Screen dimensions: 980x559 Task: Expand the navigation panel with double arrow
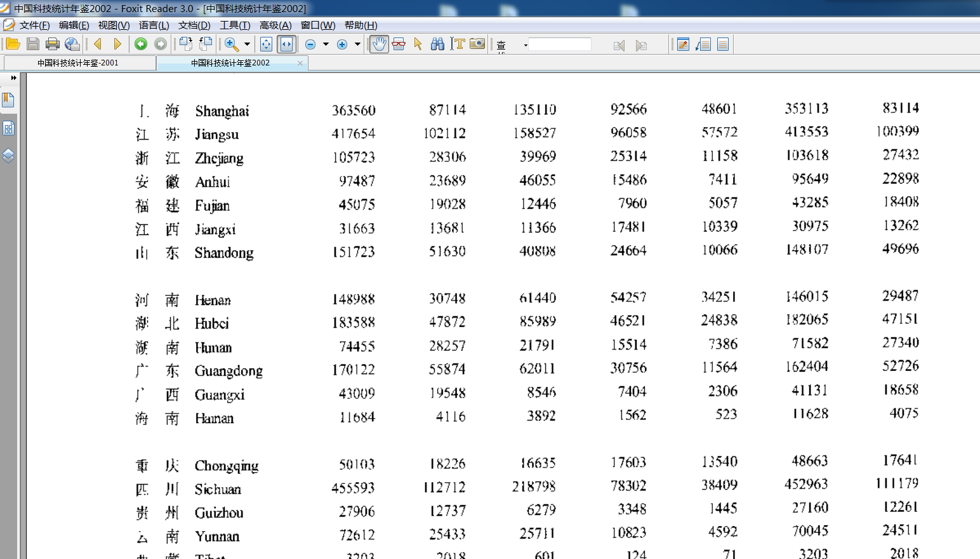13,77
